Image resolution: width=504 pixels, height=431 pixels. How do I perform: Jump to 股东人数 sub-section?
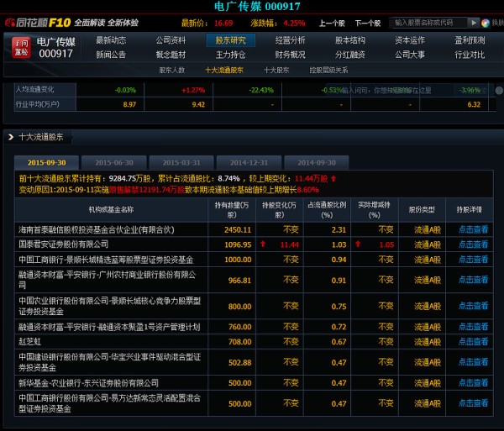pos(172,70)
